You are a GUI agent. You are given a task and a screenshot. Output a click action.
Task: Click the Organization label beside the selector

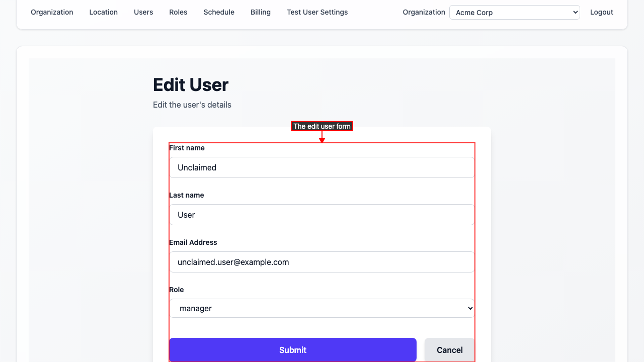point(424,12)
